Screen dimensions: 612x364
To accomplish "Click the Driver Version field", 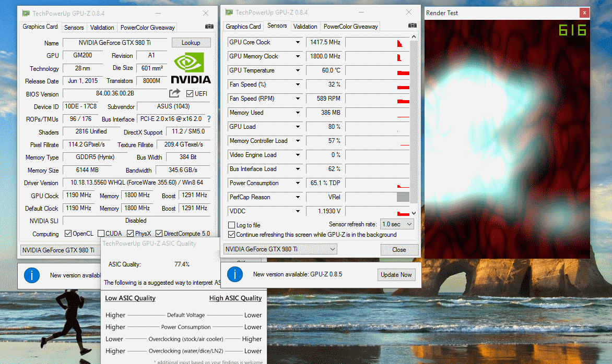I will (137, 183).
